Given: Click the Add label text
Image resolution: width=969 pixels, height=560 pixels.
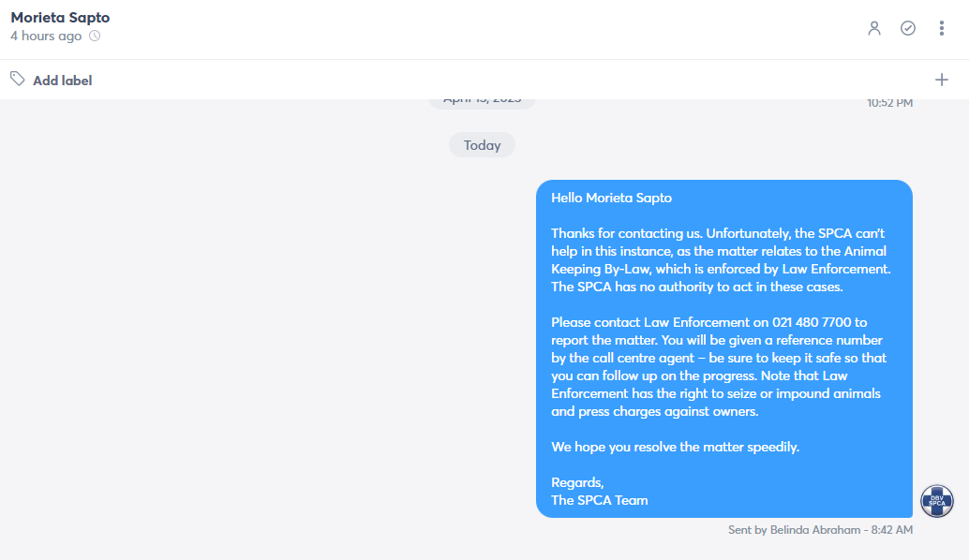Looking at the screenshot, I should [63, 81].
